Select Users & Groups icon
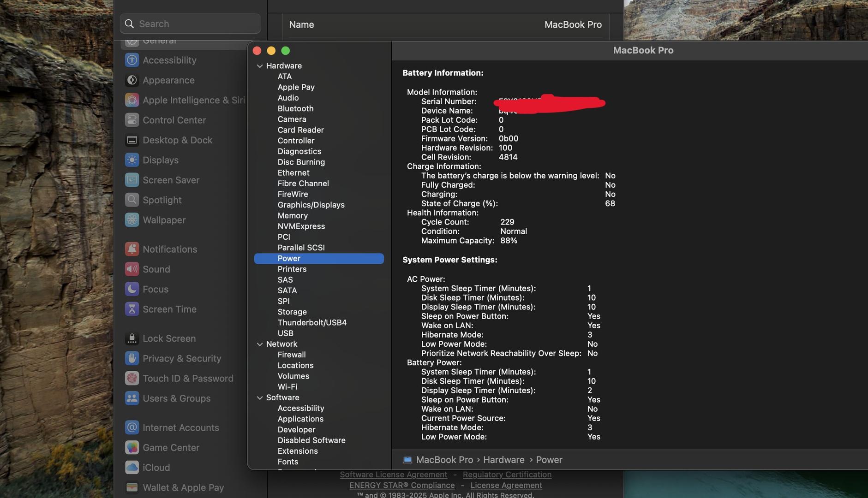 [132, 398]
